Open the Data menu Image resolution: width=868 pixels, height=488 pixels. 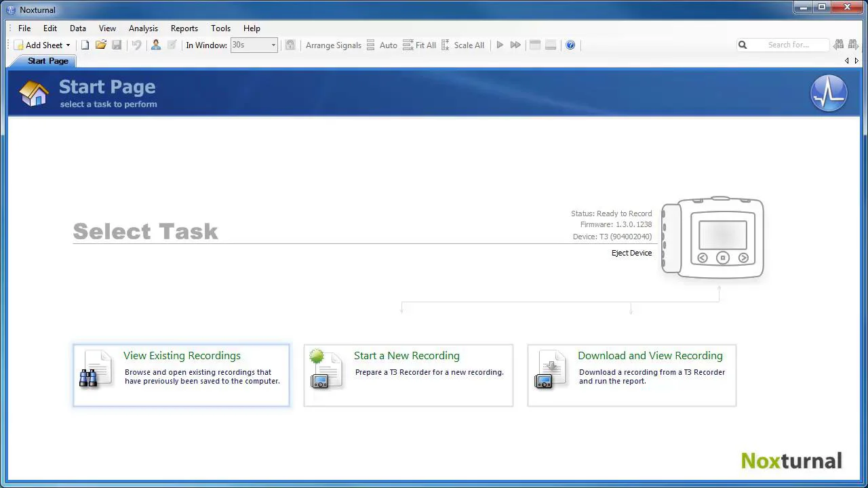[78, 28]
